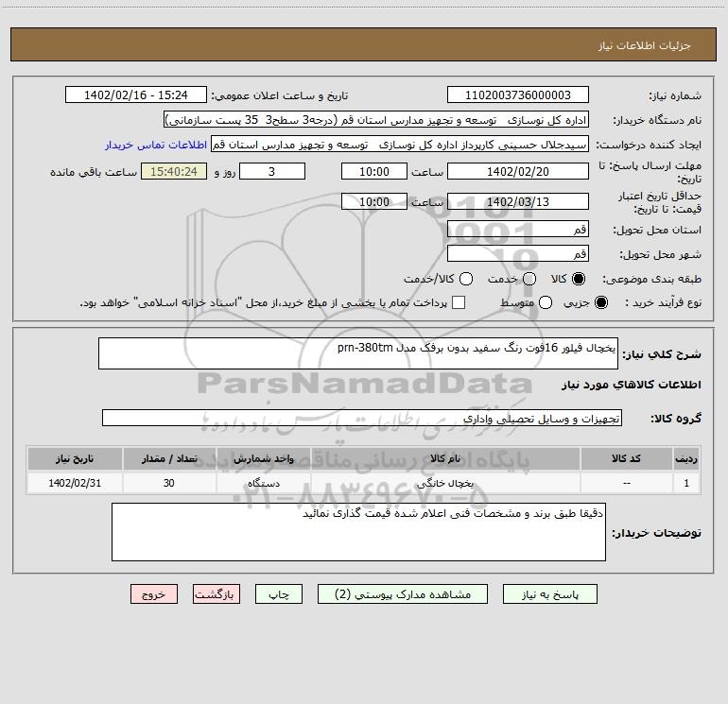Select the کالا/خدمت radio button
728x704 pixels.
(466, 279)
